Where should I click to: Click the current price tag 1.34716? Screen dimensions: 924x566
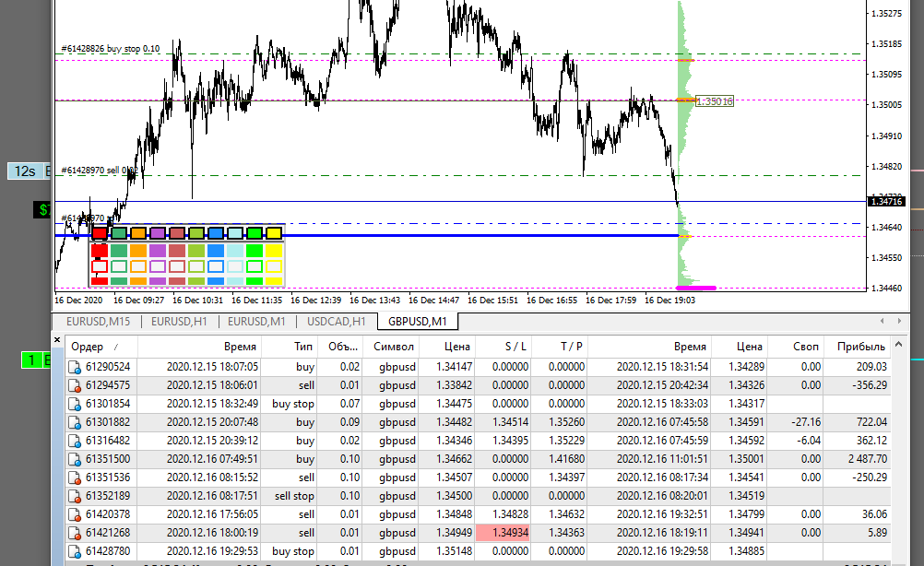(886, 202)
